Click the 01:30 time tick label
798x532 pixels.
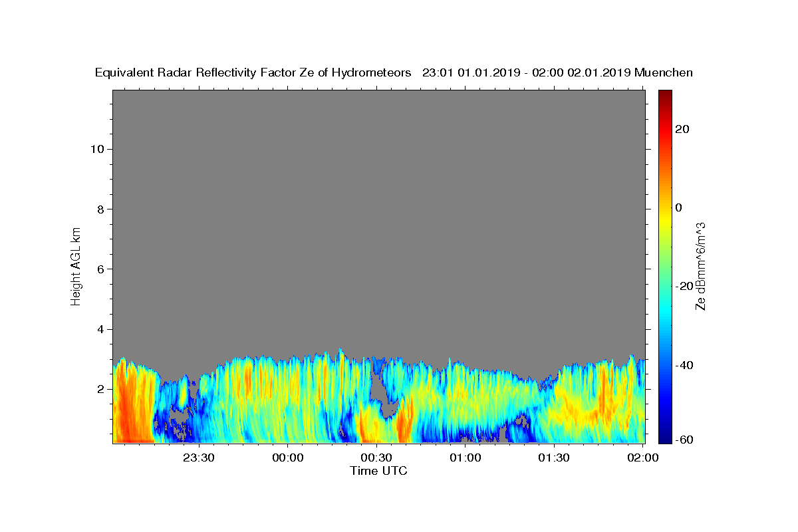point(554,458)
